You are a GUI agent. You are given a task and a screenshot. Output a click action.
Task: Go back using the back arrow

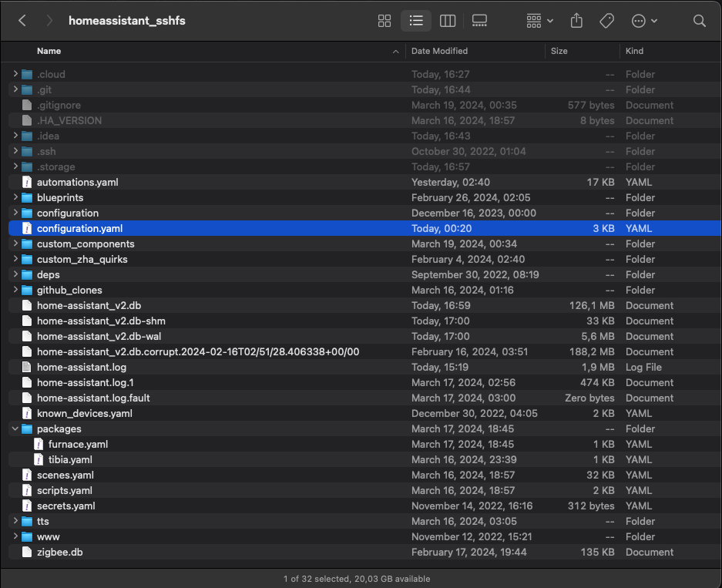click(21, 21)
